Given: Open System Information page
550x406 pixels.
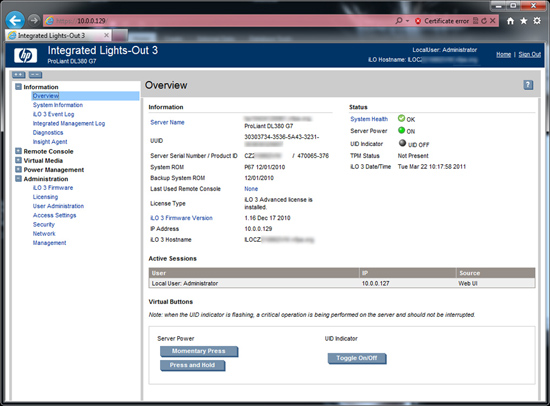Looking at the screenshot, I should click(x=58, y=105).
